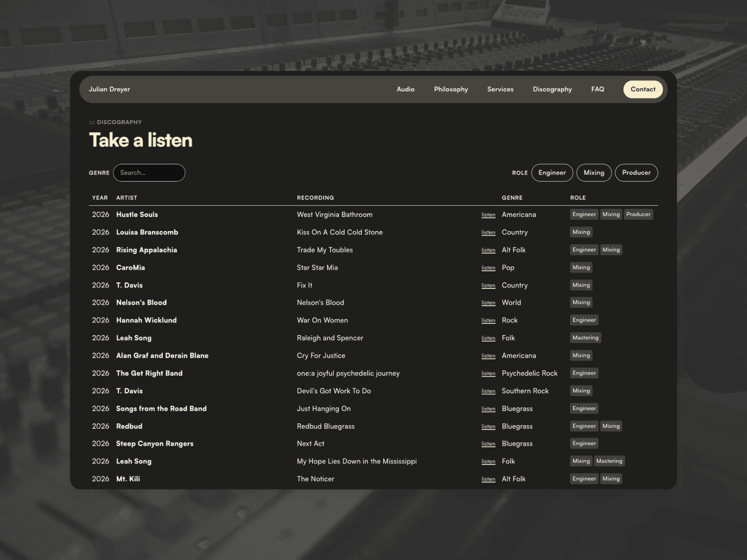This screenshot has height=560, width=747.
Task: Click the Contact button
Action: 643,89
